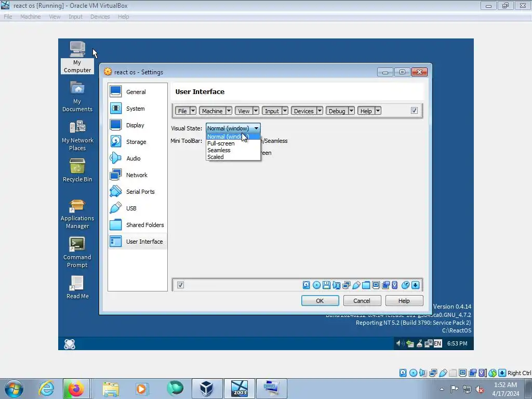Click USB icon in VirtualBox window status bar
The width and height of the screenshot is (532, 399).
coord(443,373)
